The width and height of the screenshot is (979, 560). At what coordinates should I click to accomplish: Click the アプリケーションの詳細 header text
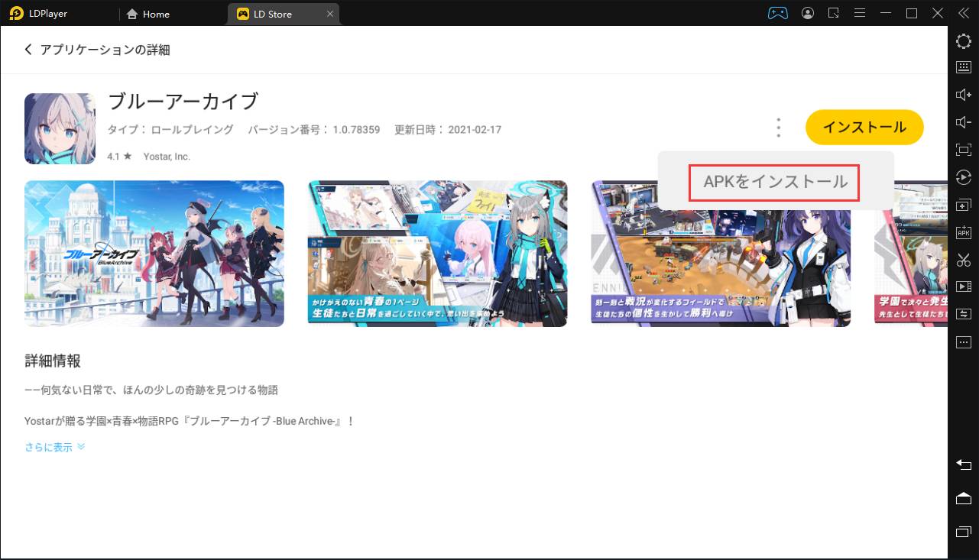105,50
